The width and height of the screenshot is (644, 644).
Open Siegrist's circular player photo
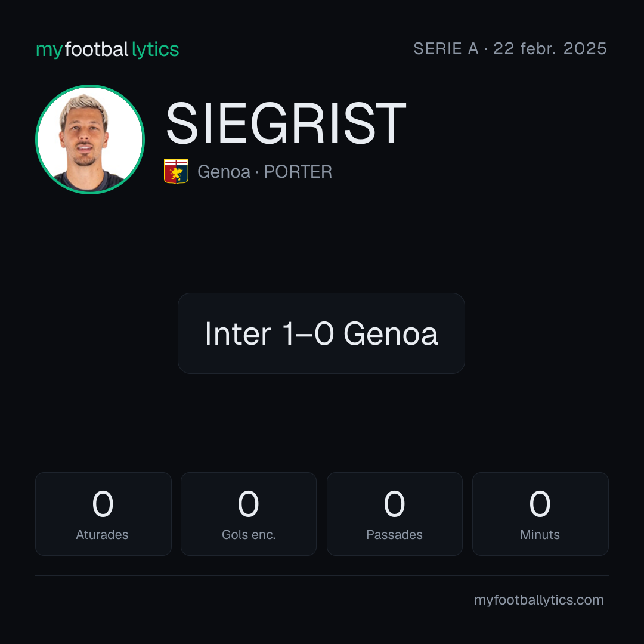pos(90,139)
